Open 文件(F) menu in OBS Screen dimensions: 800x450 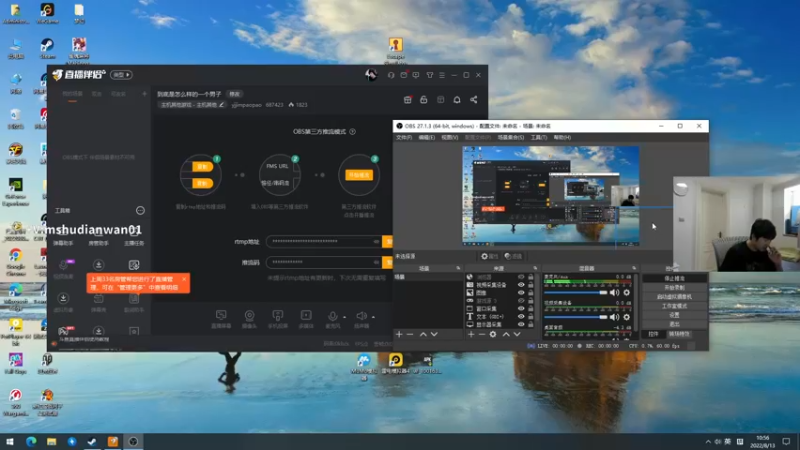point(404,137)
